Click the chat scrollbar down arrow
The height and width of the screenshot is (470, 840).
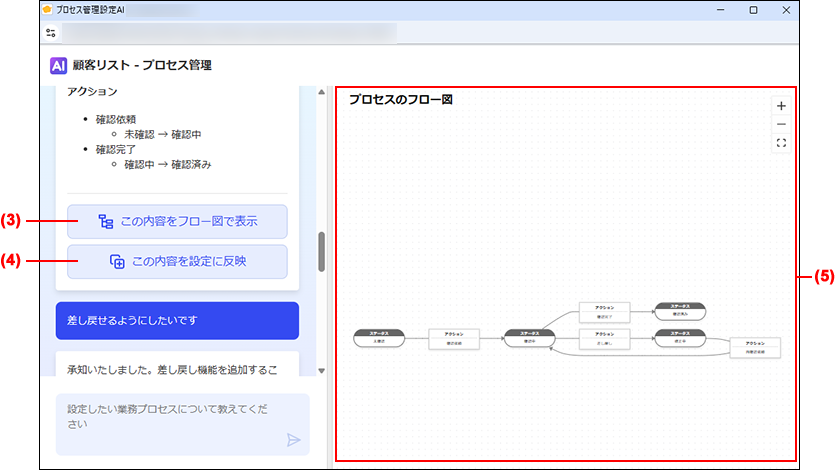(321, 370)
